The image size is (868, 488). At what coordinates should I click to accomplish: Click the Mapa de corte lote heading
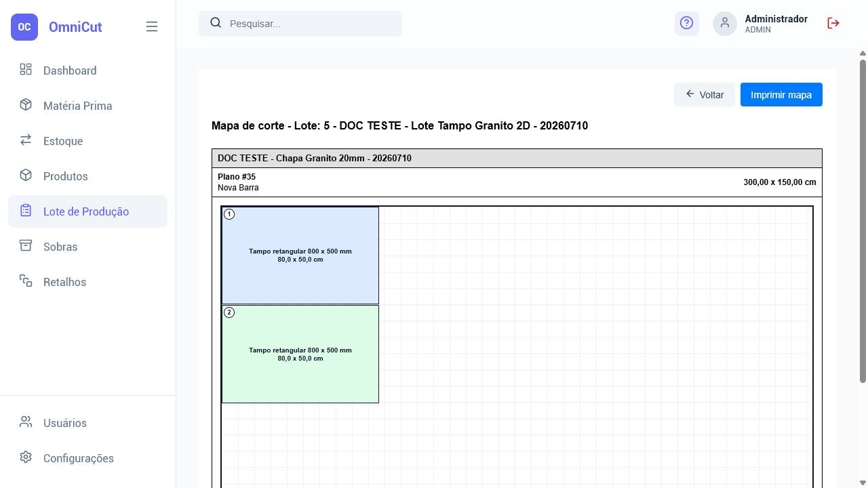pyautogui.click(x=399, y=126)
